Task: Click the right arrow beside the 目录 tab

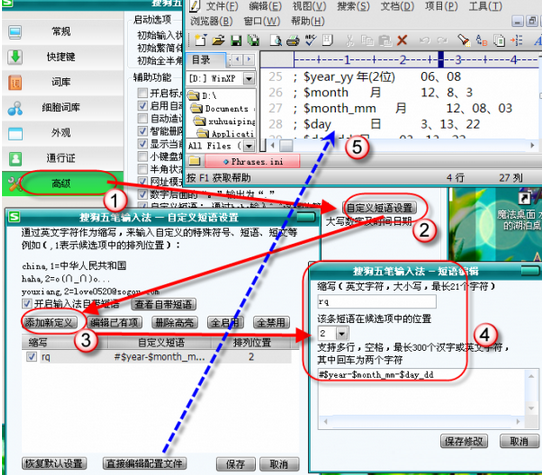Action: pyautogui.click(x=249, y=59)
